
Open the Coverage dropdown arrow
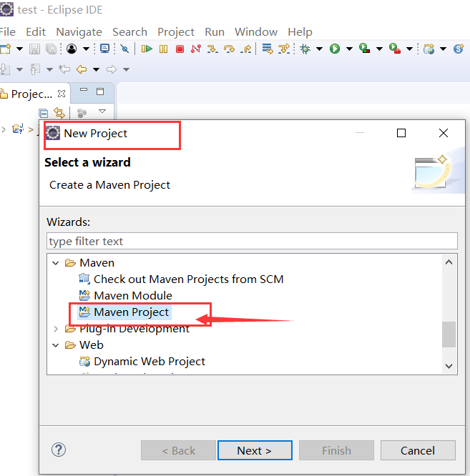pos(379,49)
